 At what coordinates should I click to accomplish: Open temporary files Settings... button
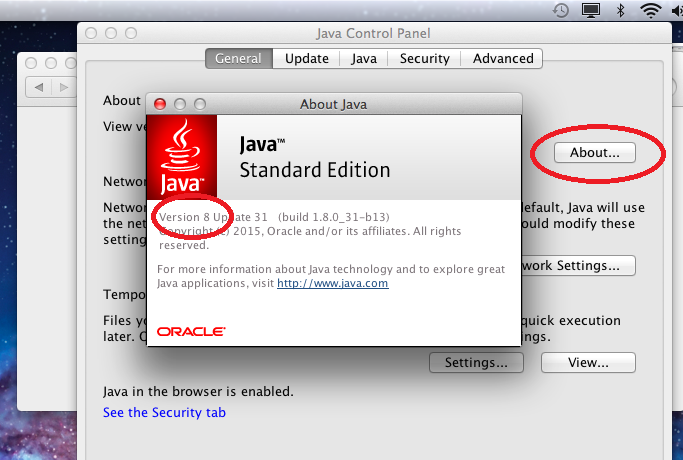476,362
